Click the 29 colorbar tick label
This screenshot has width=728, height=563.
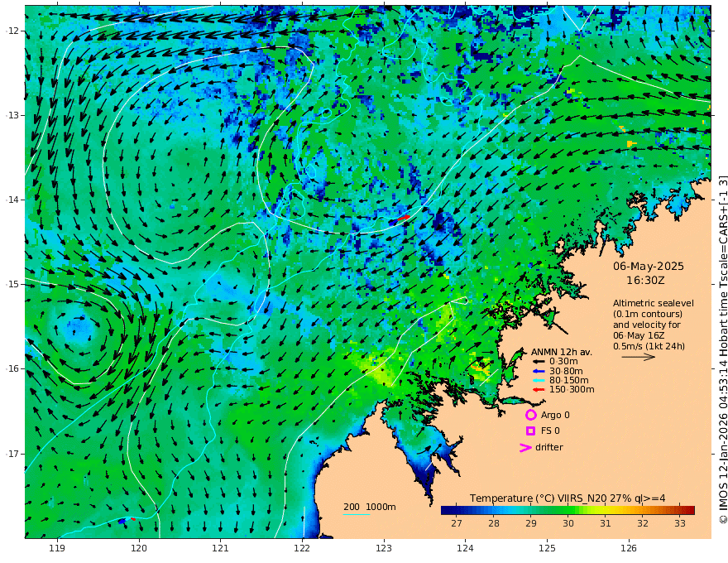click(x=530, y=523)
